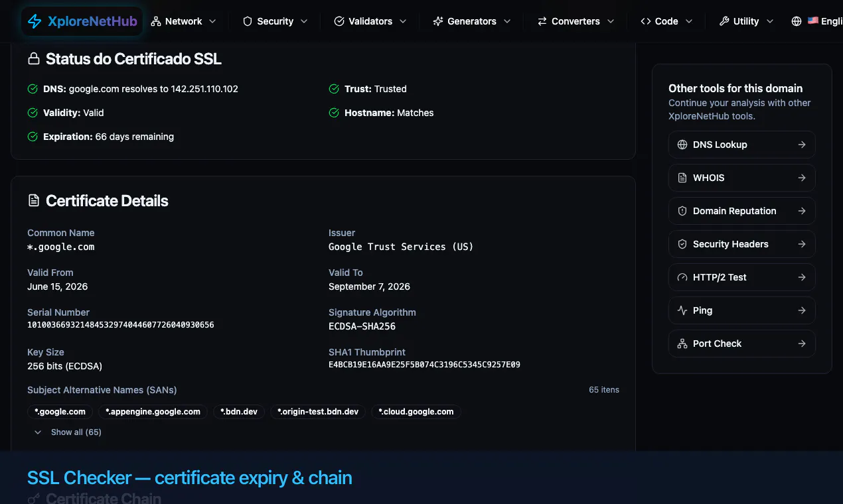Click the document icon beside Certificate Details
The height and width of the screenshot is (504, 843).
point(33,201)
